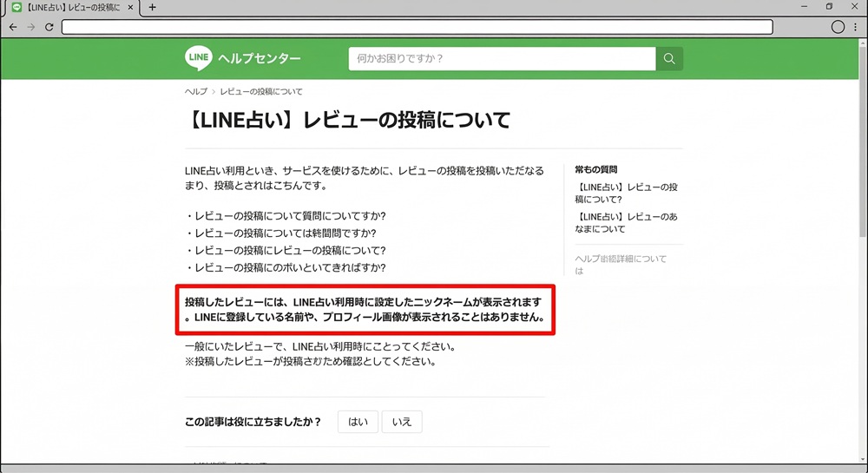868x473 pixels.
Task: Open the fourth bullet ending きればすか?
Action: [x=290, y=267]
